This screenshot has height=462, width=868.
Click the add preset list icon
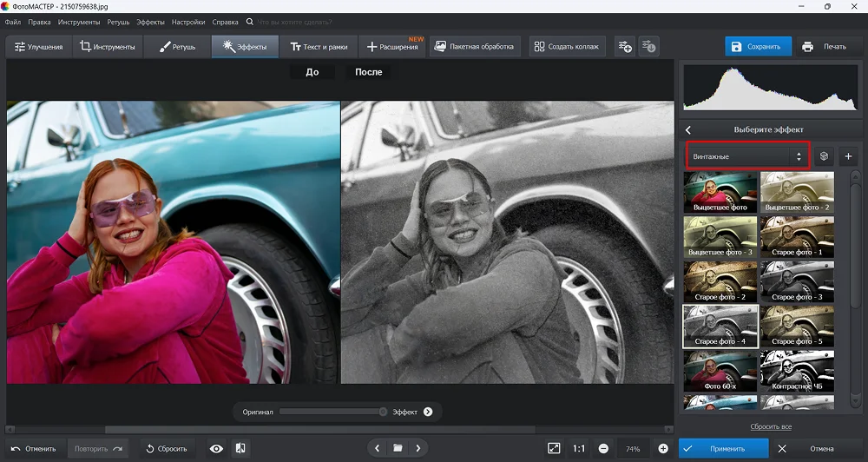click(625, 47)
